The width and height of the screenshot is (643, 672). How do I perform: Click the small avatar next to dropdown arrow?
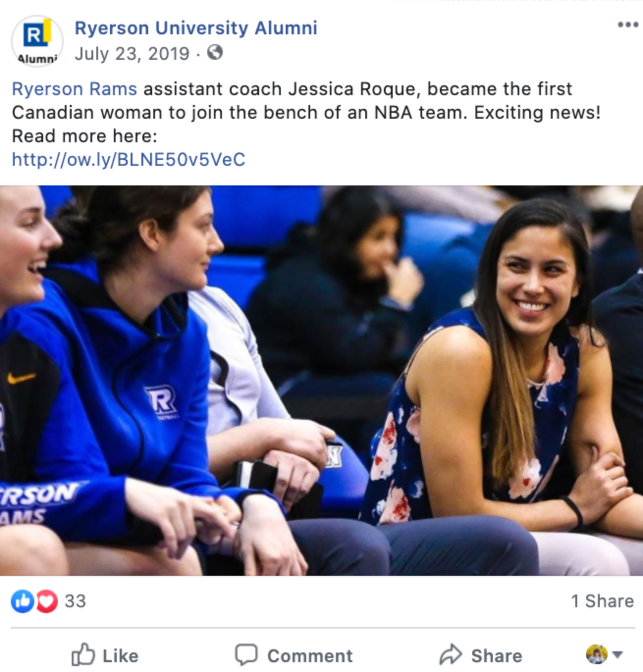coord(596,654)
